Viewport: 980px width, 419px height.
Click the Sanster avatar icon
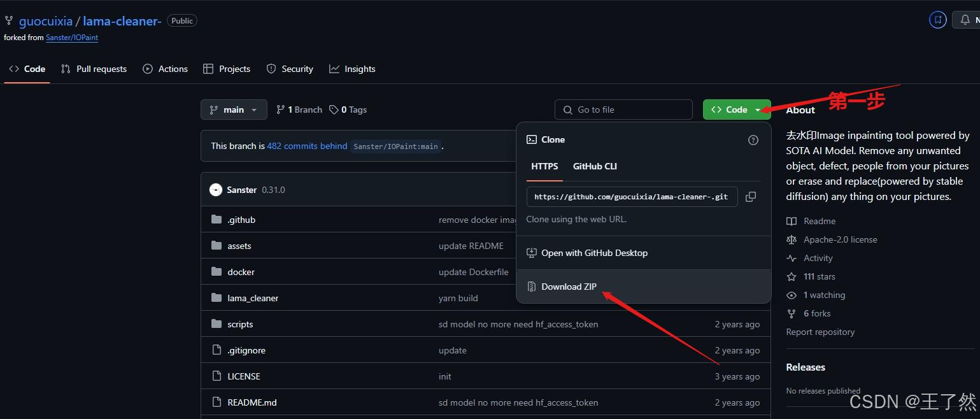pyautogui.click(x=216, y=190)
